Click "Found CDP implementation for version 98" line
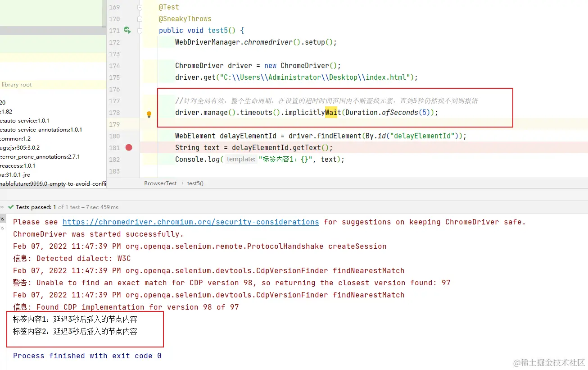Viewport: 588px width, 370px height. (126, 307)
